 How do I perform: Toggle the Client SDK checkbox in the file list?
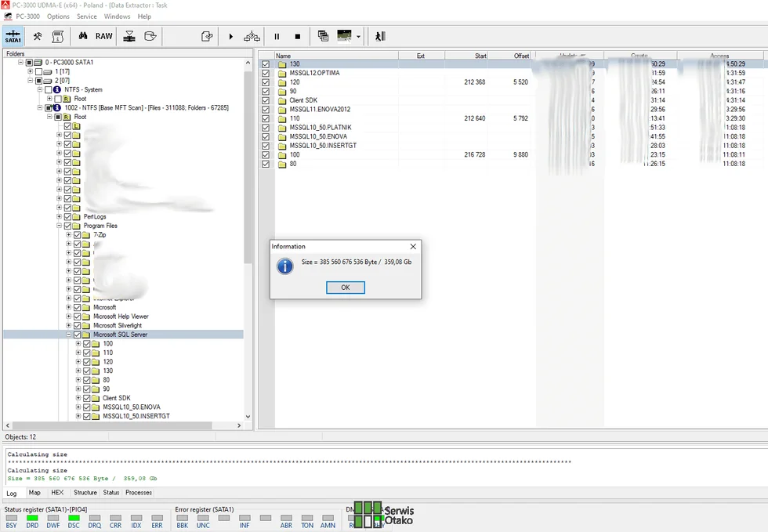click(x=266, y=100)
